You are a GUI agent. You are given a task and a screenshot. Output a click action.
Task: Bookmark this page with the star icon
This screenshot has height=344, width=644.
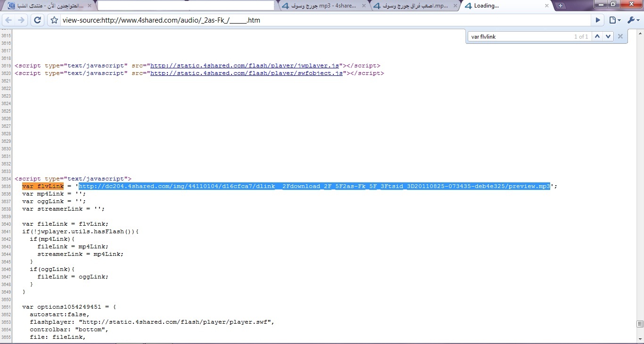point(54,20)
